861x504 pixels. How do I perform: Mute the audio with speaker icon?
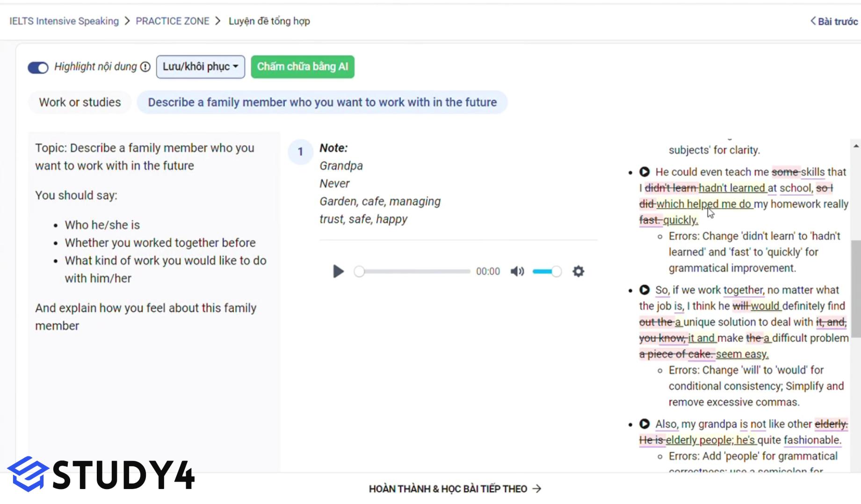[517, 271]
